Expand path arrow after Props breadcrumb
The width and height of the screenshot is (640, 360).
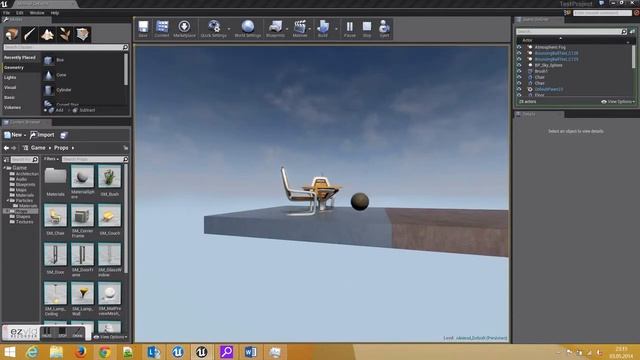[73, 148]
